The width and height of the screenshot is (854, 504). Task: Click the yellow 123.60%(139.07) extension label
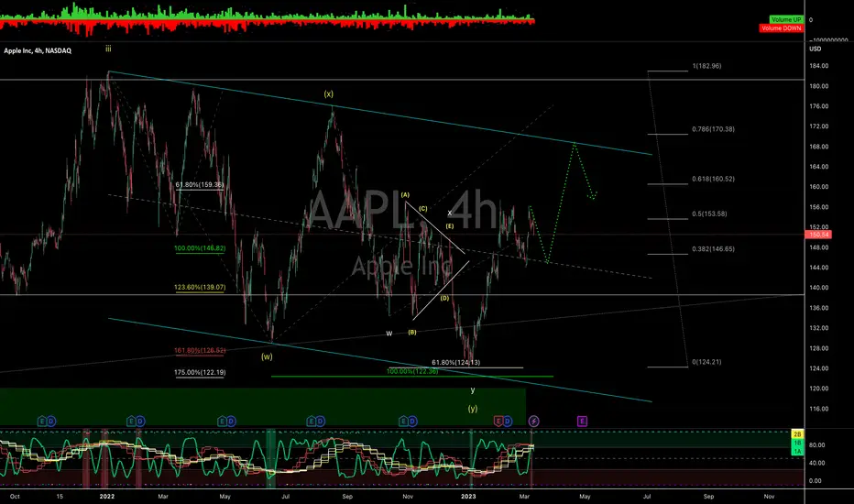pos(200,287)
